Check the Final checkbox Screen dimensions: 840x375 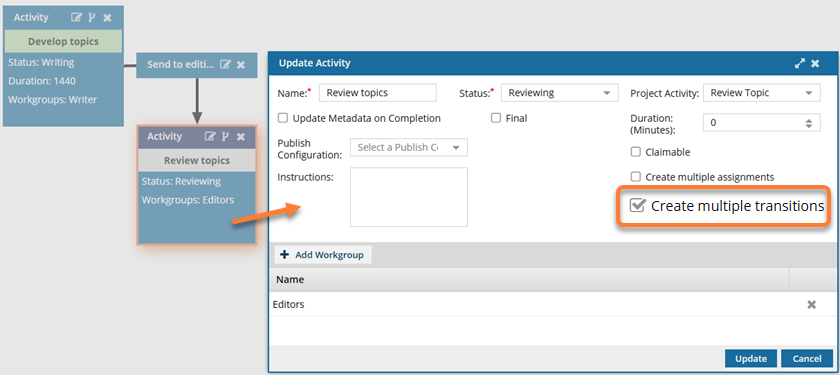(496, 118)
